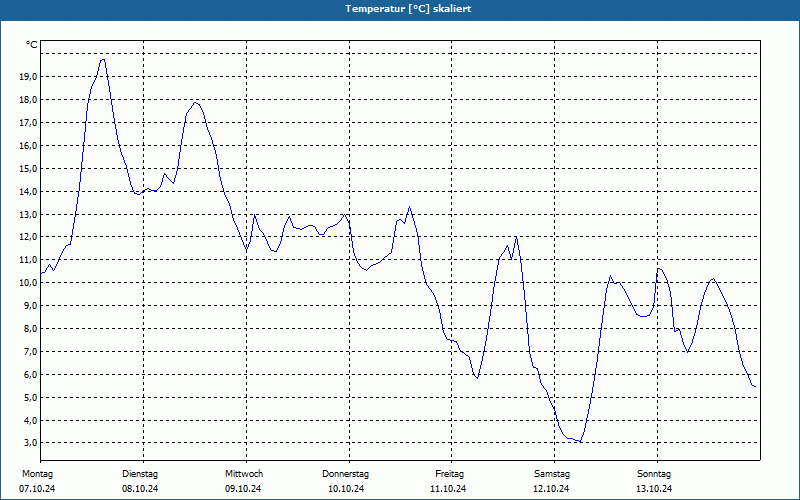This screenshot has height=500, width=800.
Task: Click the 6,0 y-axis label
Action: pyautogui.click(x=30, y=374)
